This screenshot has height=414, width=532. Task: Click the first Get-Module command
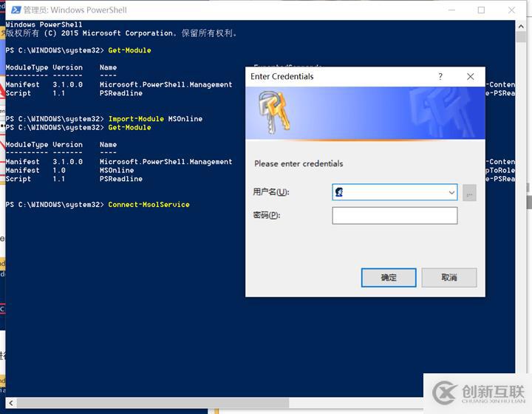[x=129, y=50]
